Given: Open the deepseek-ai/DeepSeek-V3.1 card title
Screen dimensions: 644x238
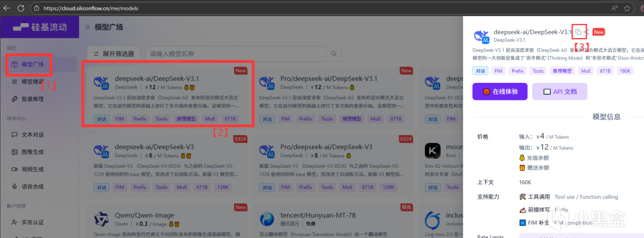Looking at the screenshot, I should click(x=157, y=78).
